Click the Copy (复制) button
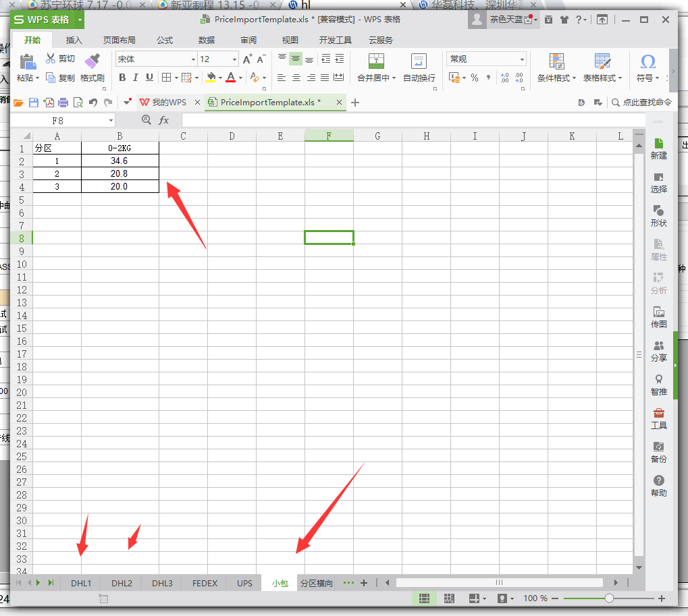 (x=61, y=78)
